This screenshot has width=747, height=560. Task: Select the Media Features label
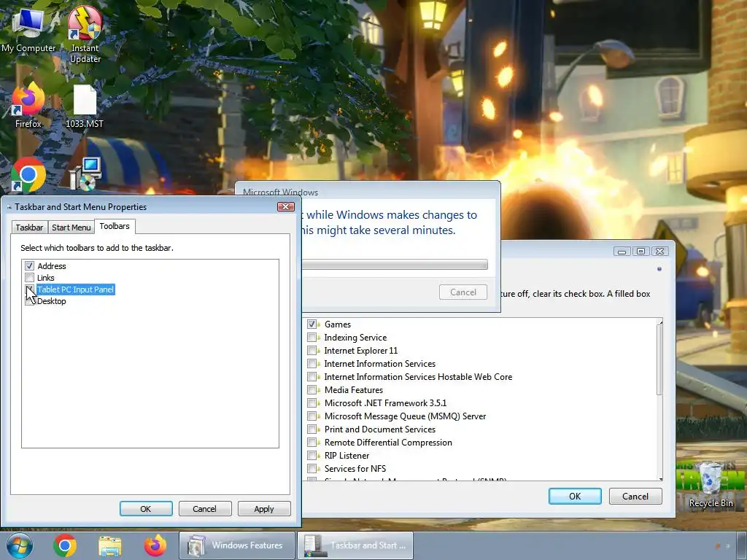354,390
